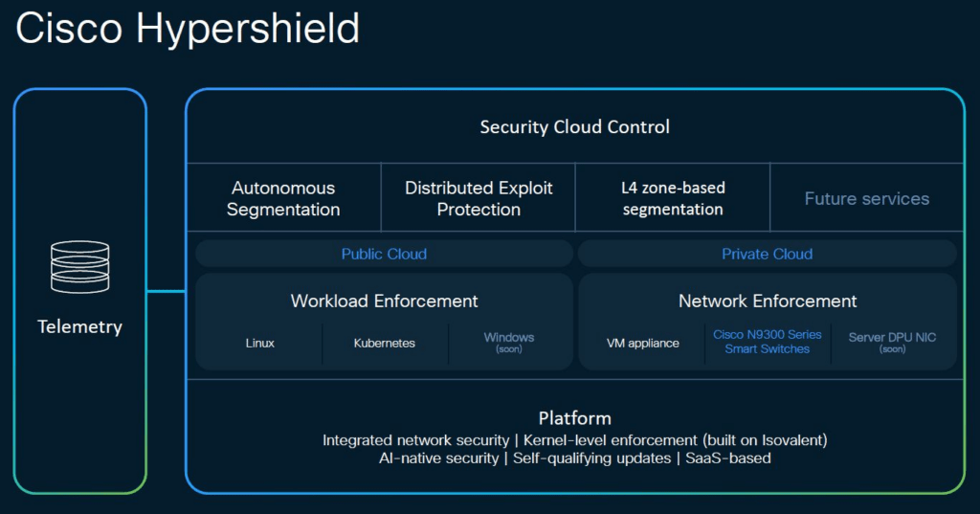Click the AI-native security text
980x514 pixels.
click(438, 458)
